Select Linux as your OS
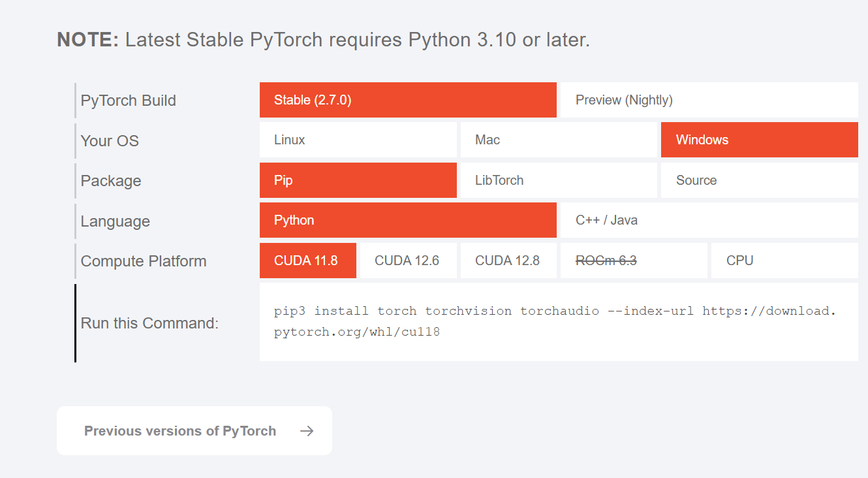The width and height of the screenshot is (868, 478). [x=358, y=140]
